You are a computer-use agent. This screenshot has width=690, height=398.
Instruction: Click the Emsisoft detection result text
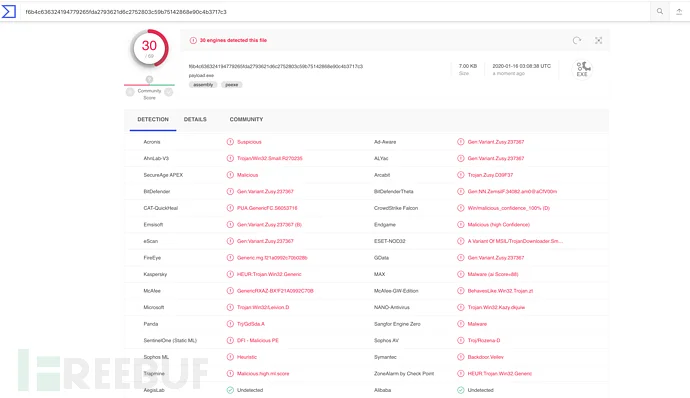point(269,225)
